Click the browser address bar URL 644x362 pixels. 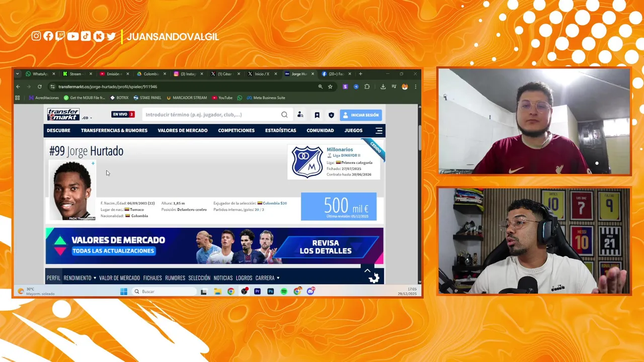108,86
